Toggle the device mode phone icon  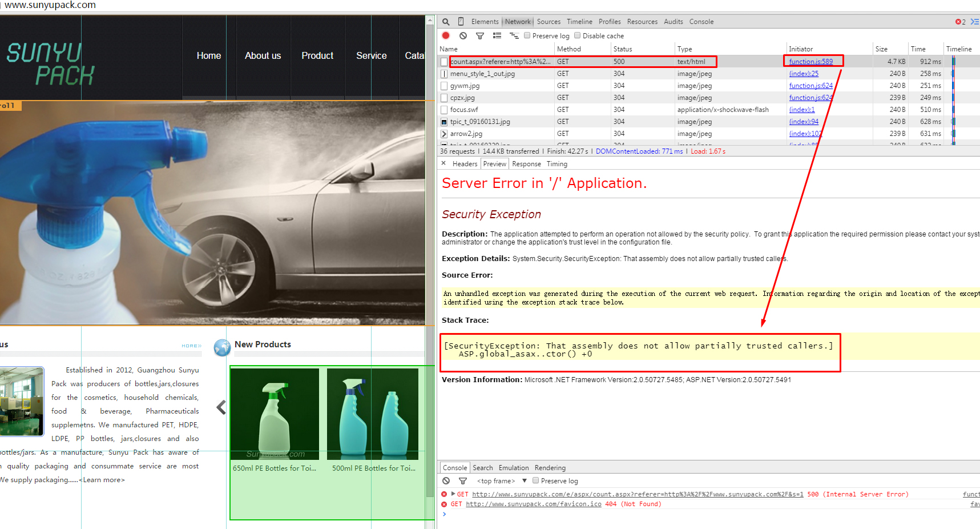461,22
